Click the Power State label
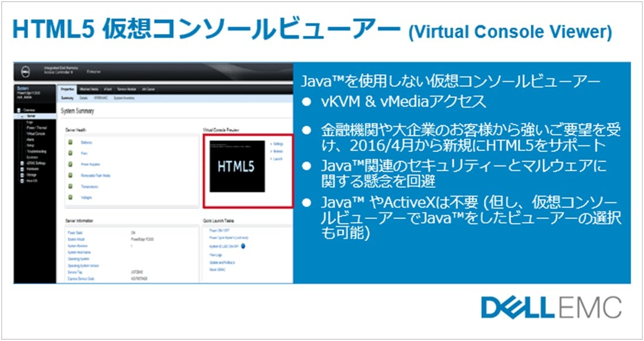Screen dimensions: 644x341 tap(74, 232)
